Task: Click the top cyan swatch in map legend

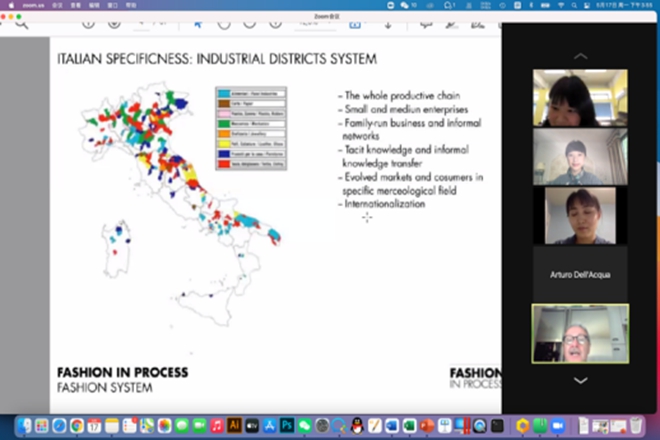Action: coord(224,92)
